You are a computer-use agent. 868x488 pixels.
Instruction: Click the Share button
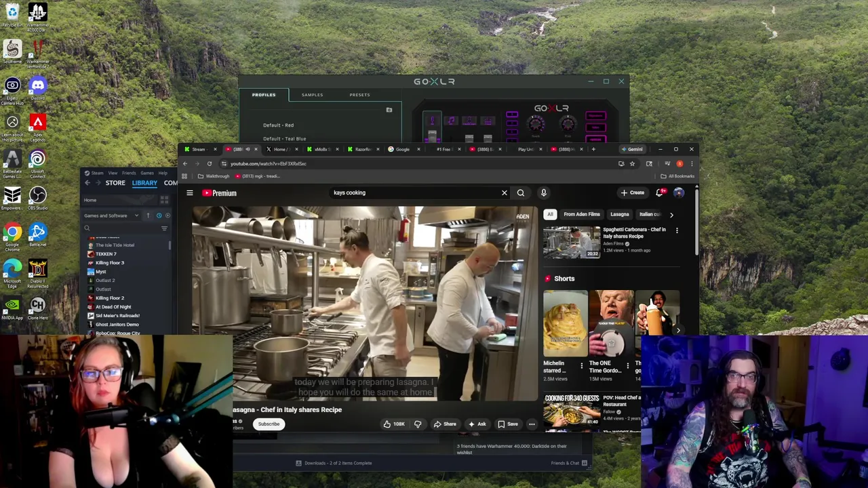[445, 424]
